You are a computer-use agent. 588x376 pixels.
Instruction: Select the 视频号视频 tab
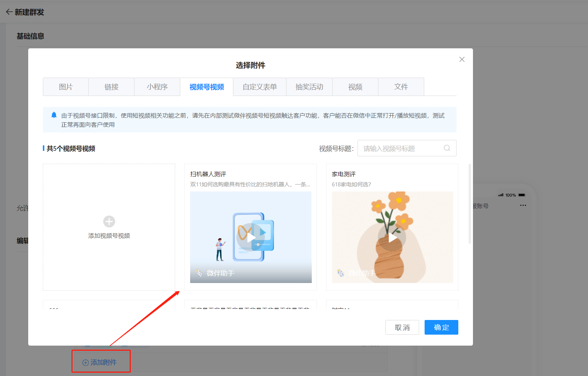(x=207, y=87)
